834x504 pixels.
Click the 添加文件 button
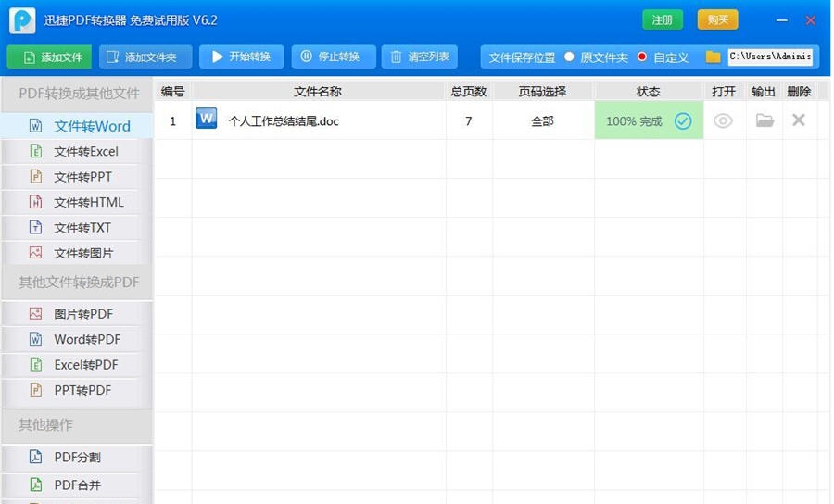click(x=49, y=57)
